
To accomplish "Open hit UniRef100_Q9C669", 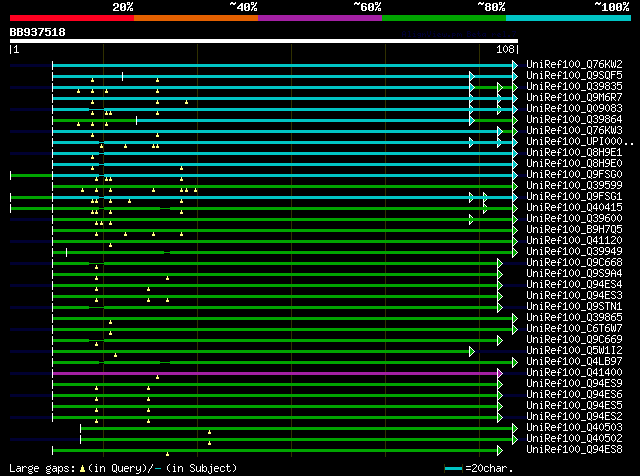I will 574,340.
